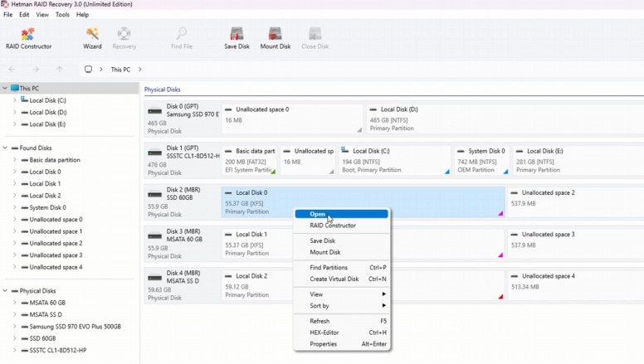Select Local Disk (D:) partition on Disk 0
This screenshot has height=364, width=644.
(505, 119)
